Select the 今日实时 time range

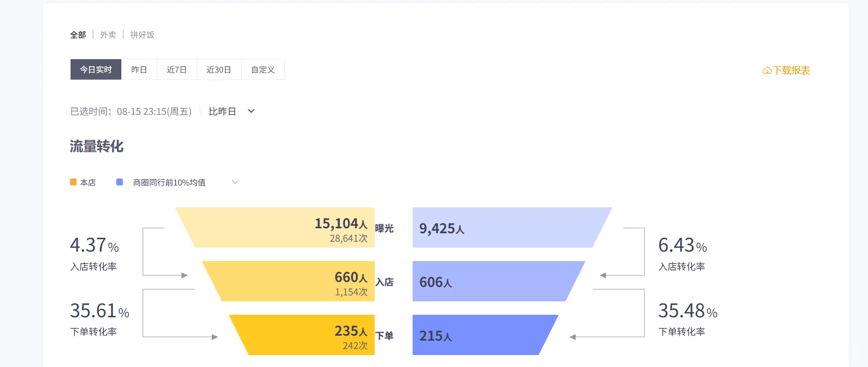[96, 70]
